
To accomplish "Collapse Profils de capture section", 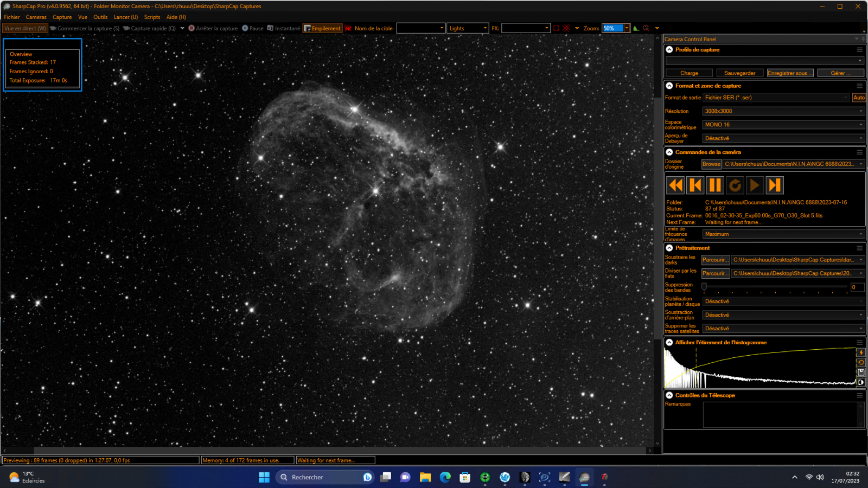I will [x=669, y=50].
